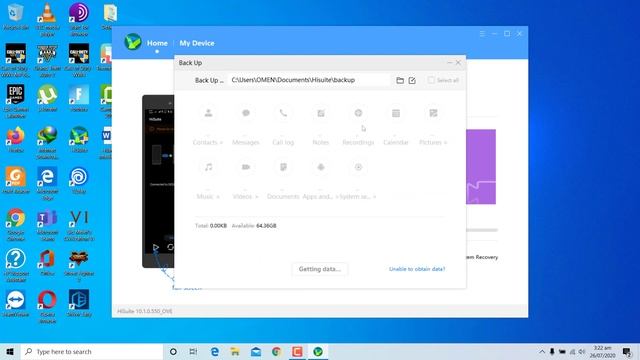The height and width of the screenshot is (360, 640).
Task: Select the Videos backup icon
Action: 246,167
